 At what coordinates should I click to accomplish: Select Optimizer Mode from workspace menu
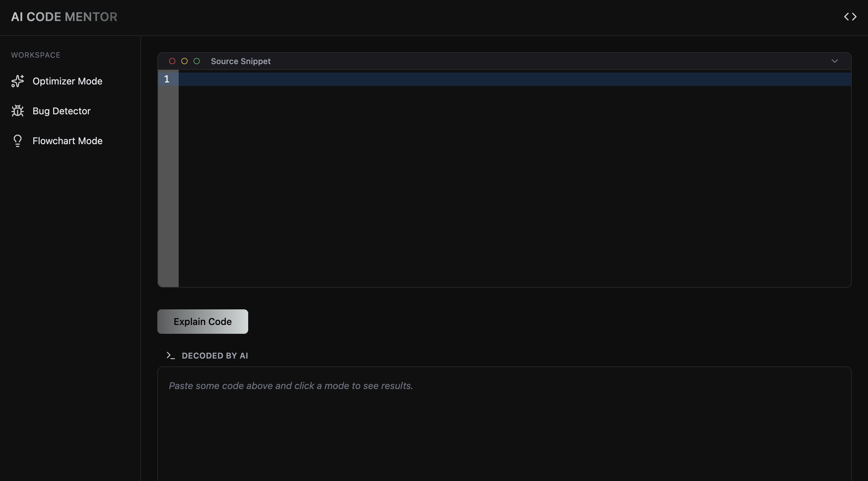pos(67,81)
